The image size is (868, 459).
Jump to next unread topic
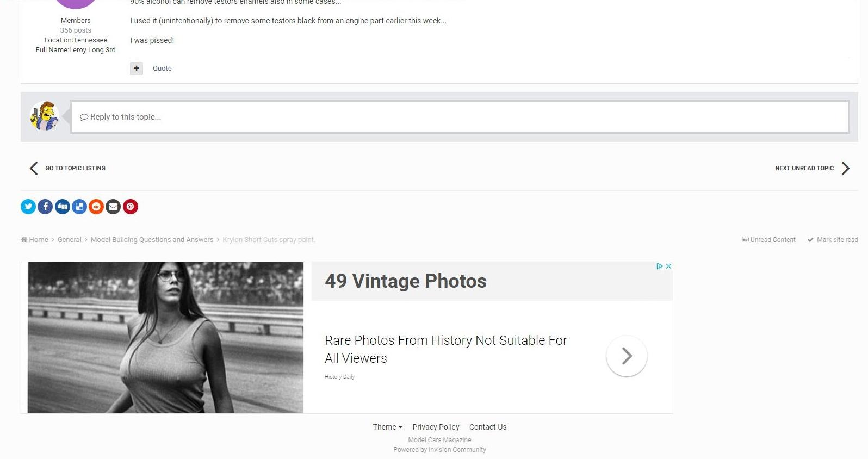point(811,169)
